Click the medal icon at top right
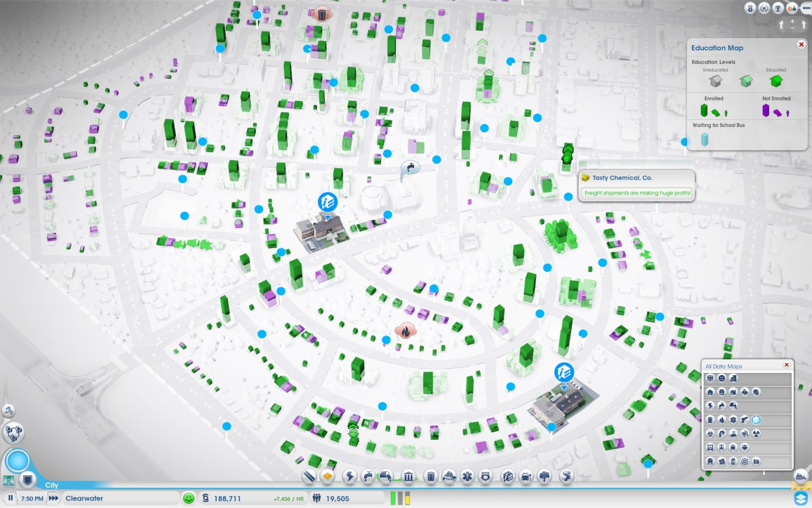The height and width of the screenshot is (508, 812). tap(750, 8)
